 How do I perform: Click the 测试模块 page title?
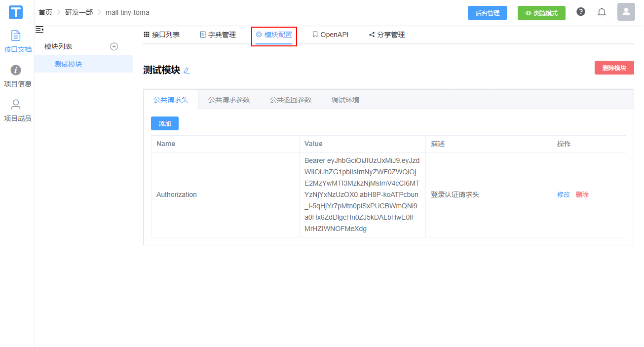(x=161, y=70)
